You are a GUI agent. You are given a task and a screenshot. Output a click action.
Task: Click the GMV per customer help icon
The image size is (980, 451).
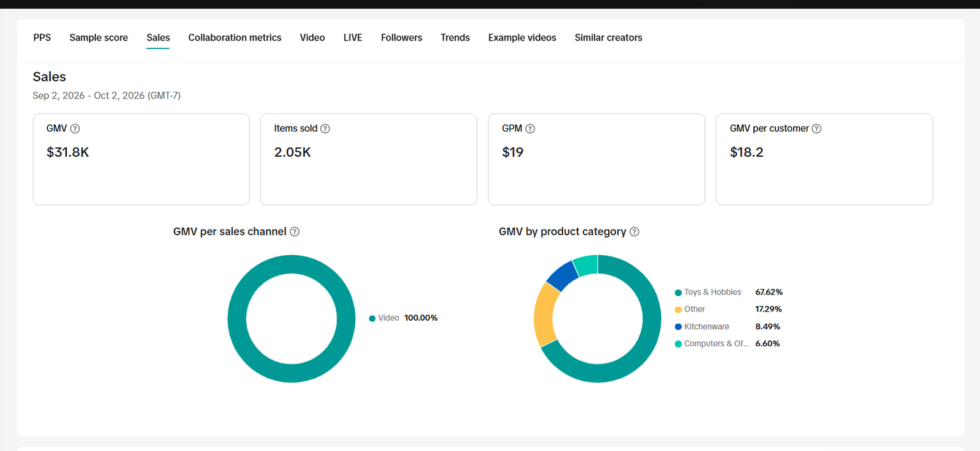(x=816, y=129)
